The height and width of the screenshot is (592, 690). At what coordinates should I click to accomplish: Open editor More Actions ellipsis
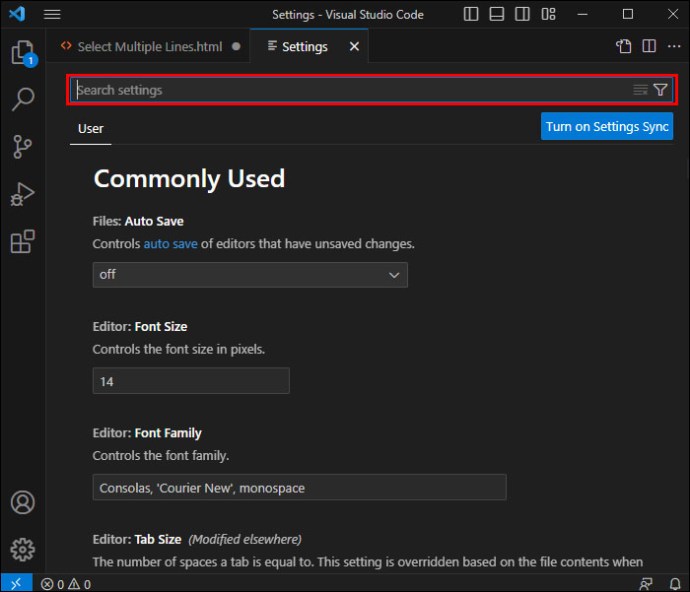[674, 46]
